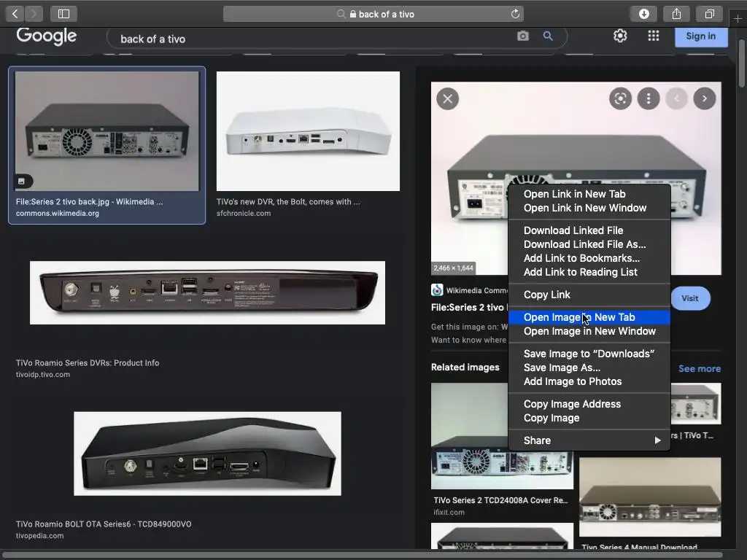This screenshot has height=560, width=747.
Task: Open Google settings gear
Action: [x=620, y=36]
